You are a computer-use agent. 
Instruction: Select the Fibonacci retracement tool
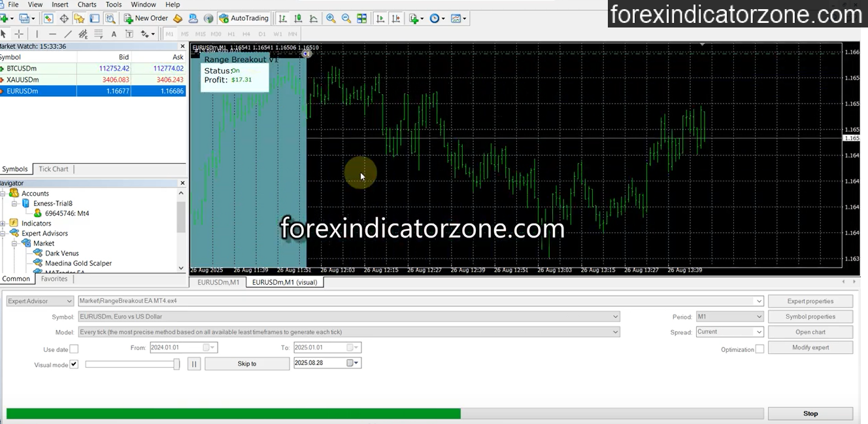click(x=99, y=33)
